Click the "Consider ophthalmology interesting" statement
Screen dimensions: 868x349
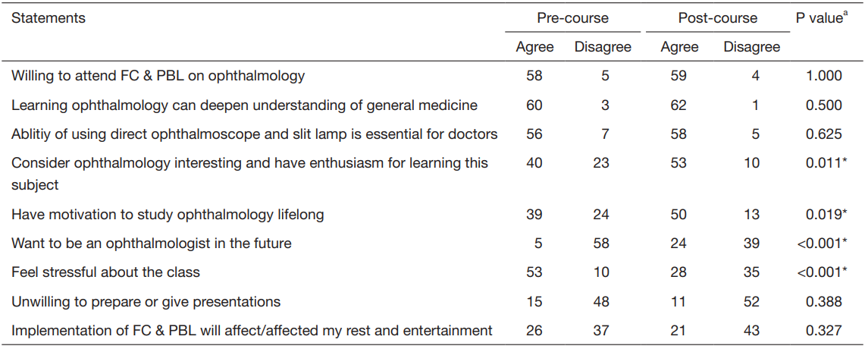pos(249,163)
